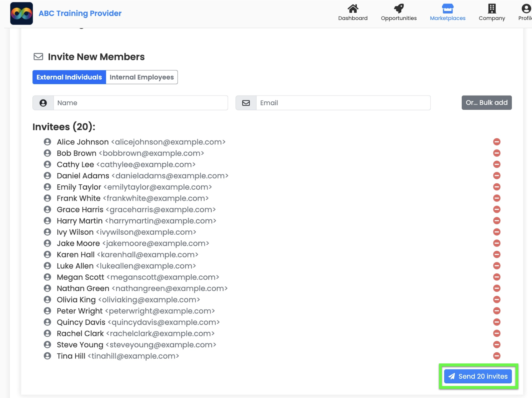
Task: Open Profile user icon
Action: [526, 8]
